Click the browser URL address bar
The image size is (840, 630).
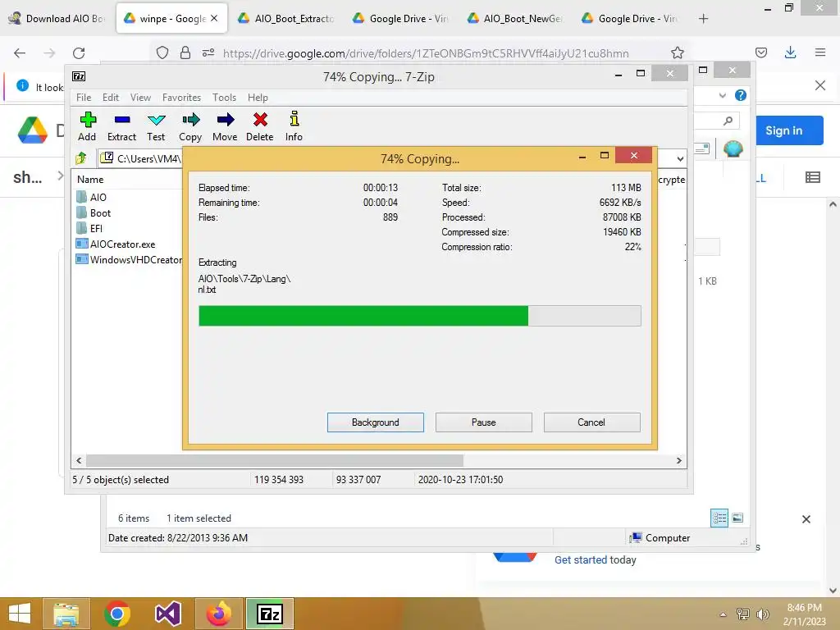click(426, 53)
